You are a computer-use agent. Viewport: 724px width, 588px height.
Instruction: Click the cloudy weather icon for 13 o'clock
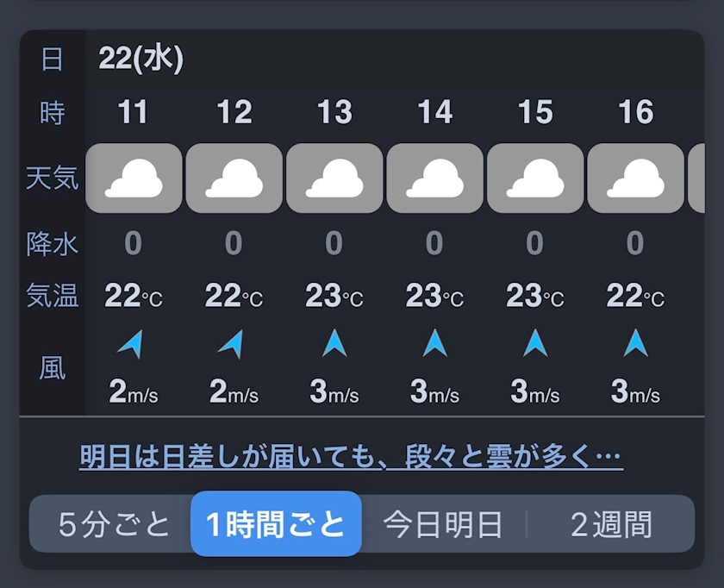click(334, 178)
